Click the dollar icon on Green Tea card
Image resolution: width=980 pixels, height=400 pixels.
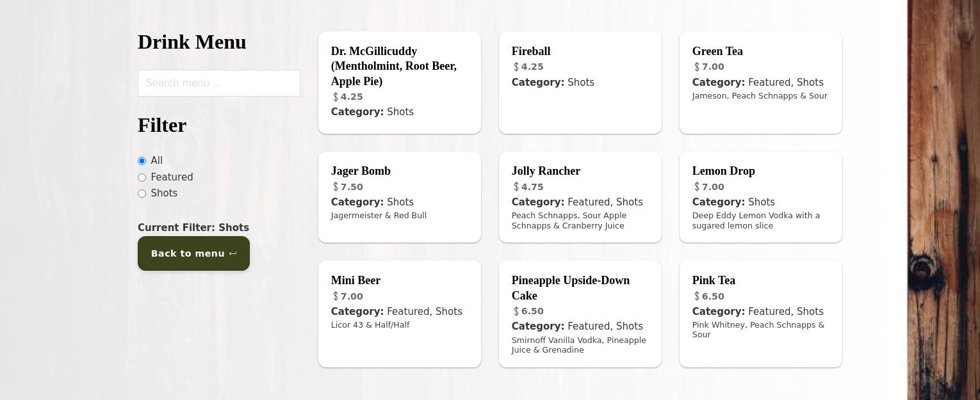[x=697, y=67]
